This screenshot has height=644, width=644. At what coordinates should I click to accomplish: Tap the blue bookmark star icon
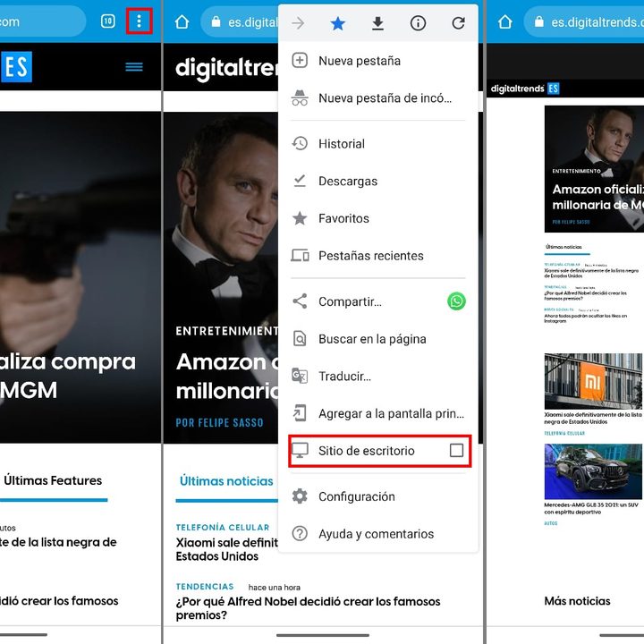(337, 23)
